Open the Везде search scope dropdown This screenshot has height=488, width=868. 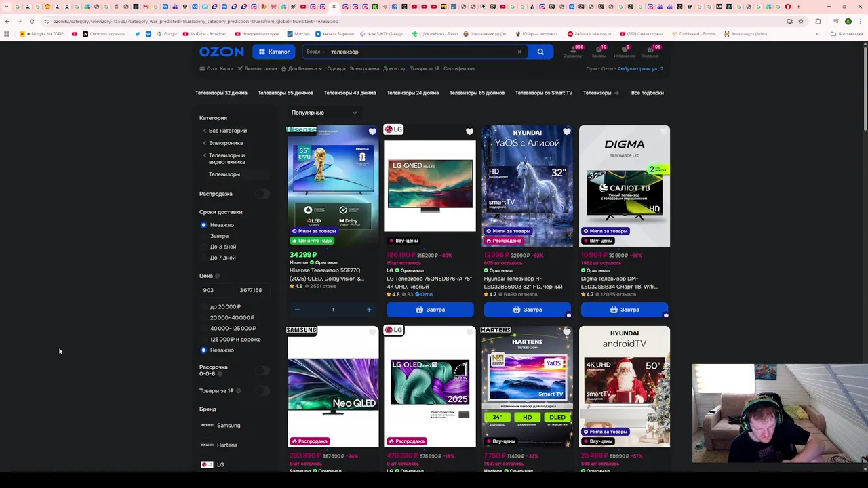click(315, 52)
